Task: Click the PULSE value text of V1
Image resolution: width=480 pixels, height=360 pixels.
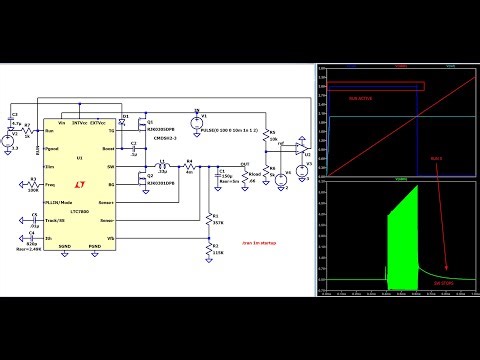Action: point(229,130)
